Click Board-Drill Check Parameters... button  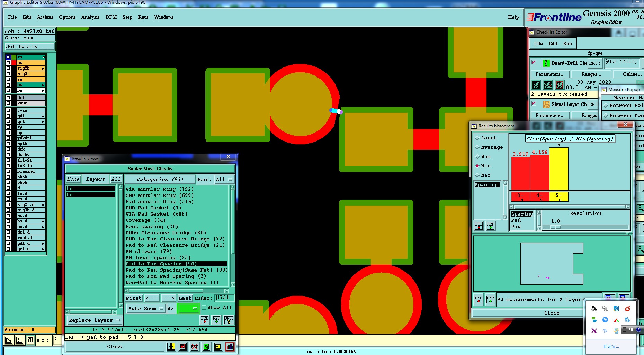coord(550,74)
